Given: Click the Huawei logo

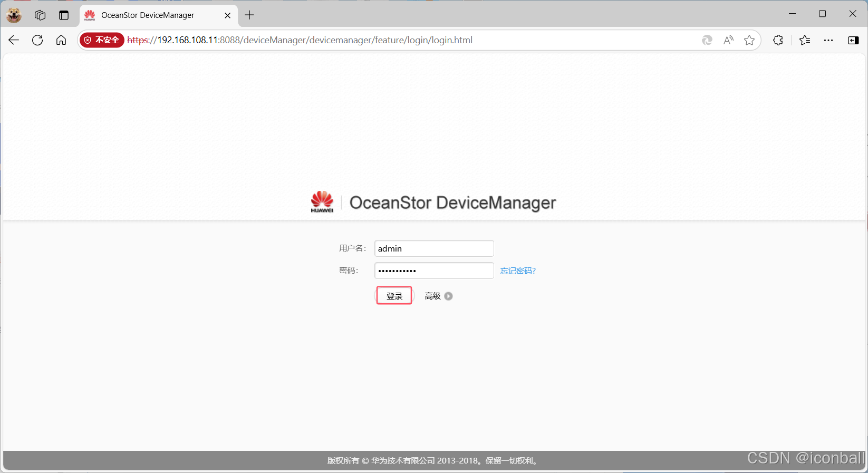Looking at the screenshot, I should pyautogui.click(x=322, y=202).
